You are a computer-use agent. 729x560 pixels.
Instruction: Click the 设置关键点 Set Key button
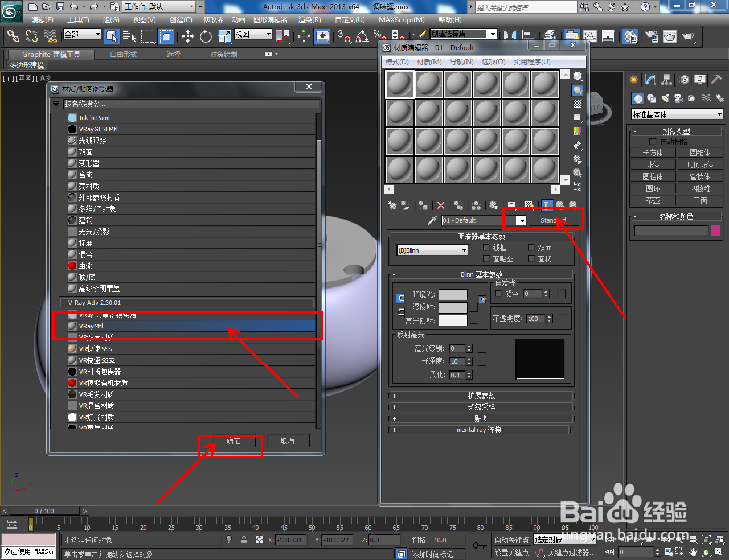click(511, 553)
